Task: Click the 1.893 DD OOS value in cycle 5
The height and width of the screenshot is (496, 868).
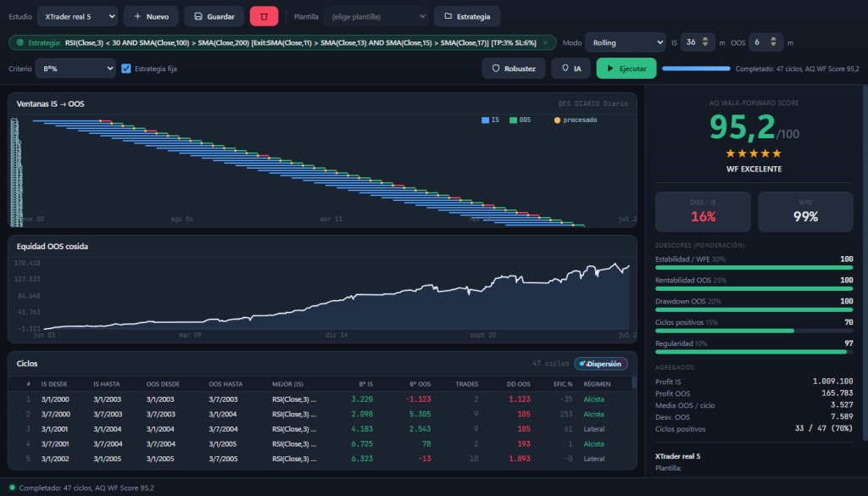Action: (x=520, y=459)
